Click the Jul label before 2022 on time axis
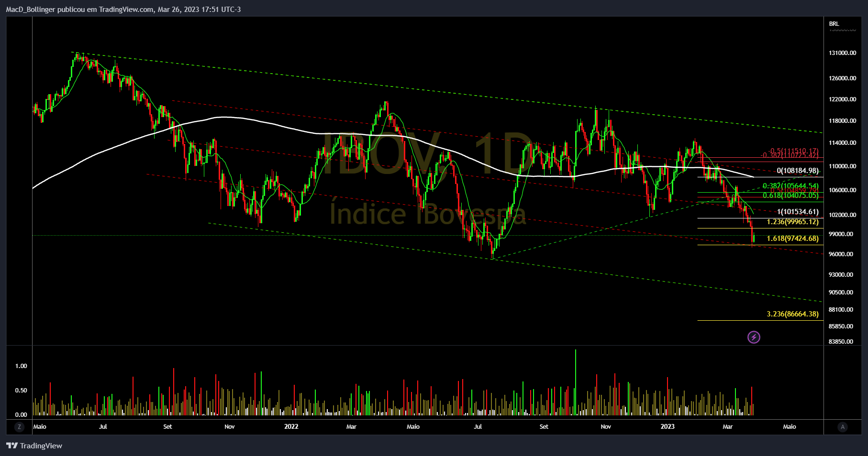The image size is (868, 456). [103, 427]
